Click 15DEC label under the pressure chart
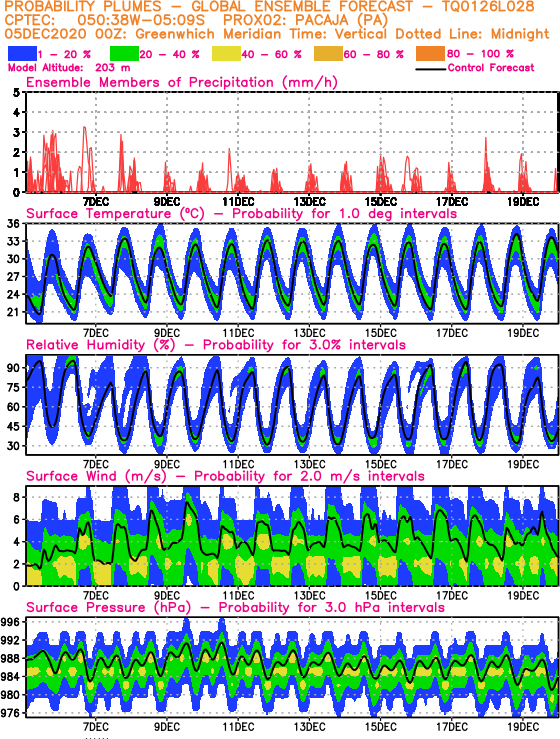 [380, 727]
